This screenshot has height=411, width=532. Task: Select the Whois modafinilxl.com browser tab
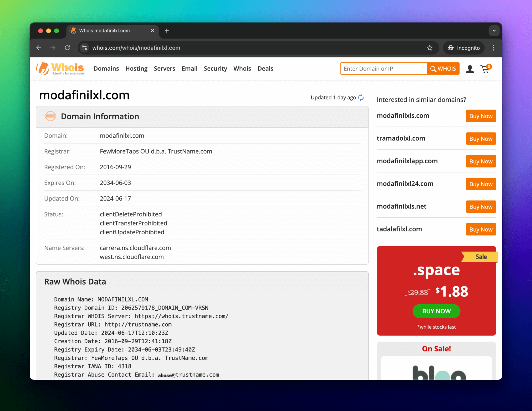pyautogui.click(x=112, y=31)
